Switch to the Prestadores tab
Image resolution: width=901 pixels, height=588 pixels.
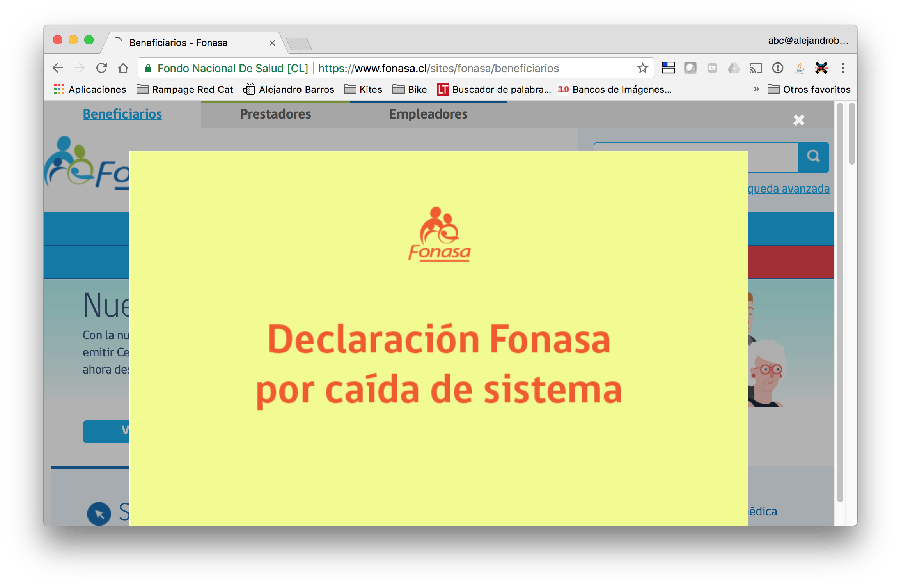276,114
